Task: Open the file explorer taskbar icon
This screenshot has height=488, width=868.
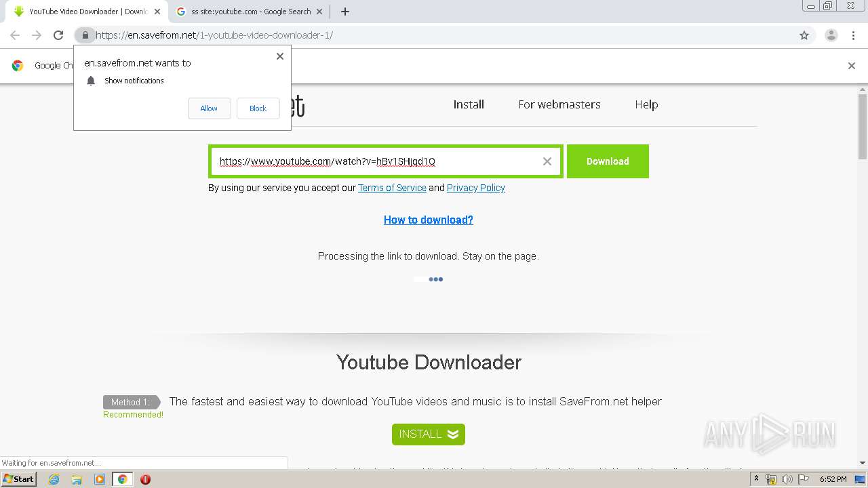Action: point(77,479)
